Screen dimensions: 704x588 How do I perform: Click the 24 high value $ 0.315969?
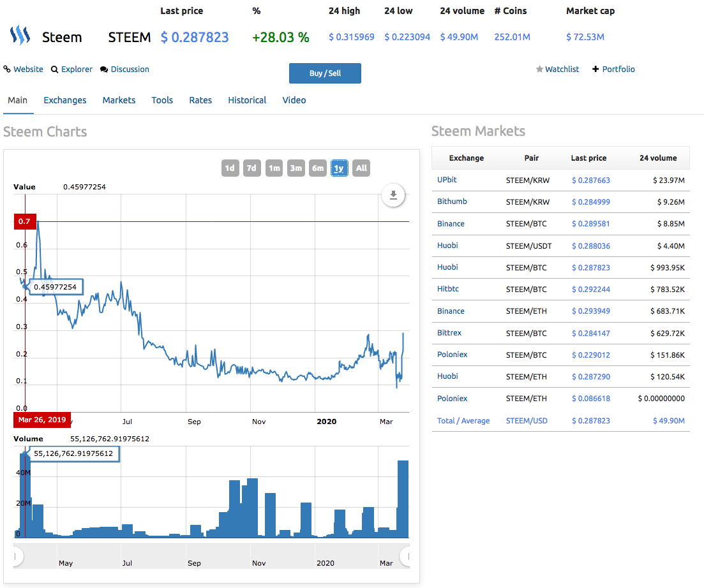coord(352,37)
